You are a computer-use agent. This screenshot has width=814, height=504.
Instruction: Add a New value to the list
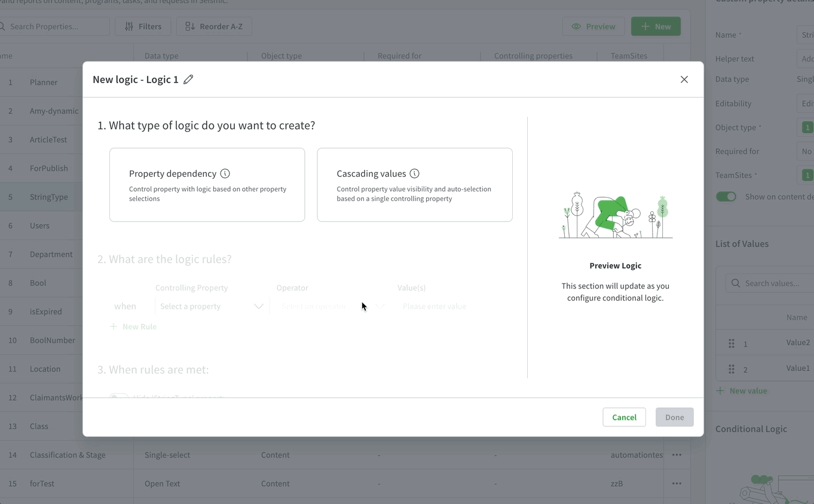(x=742, y=391)
